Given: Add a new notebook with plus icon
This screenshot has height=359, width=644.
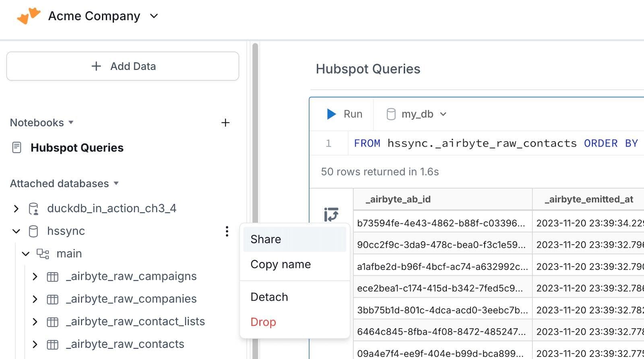Looking at the screenshot, I should tap(225, 123).
